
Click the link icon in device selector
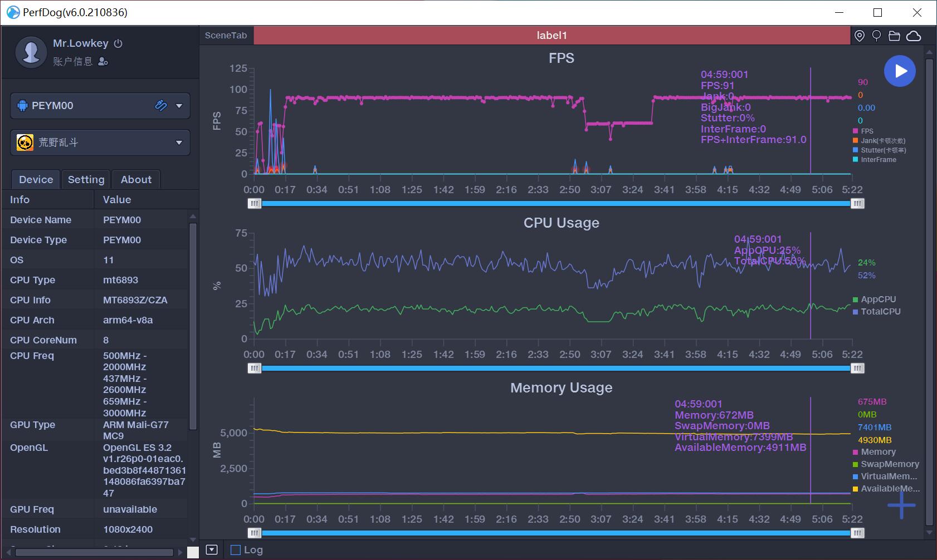[x=161, y=106]
